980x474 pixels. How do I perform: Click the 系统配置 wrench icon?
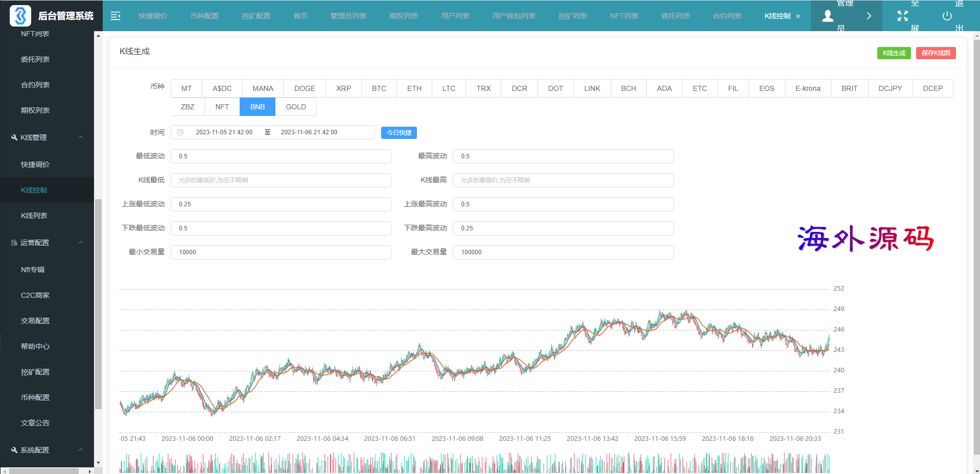[14, 450]
